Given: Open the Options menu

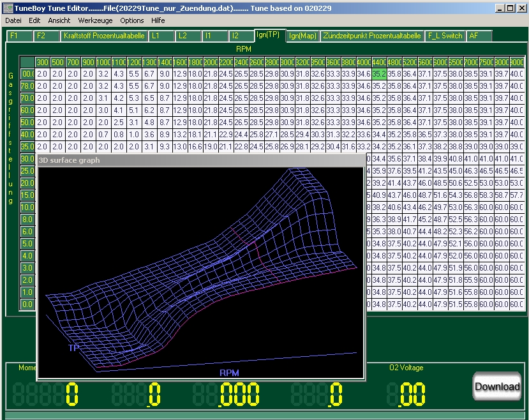Looking at the screenshot, I should pos(132,20).
